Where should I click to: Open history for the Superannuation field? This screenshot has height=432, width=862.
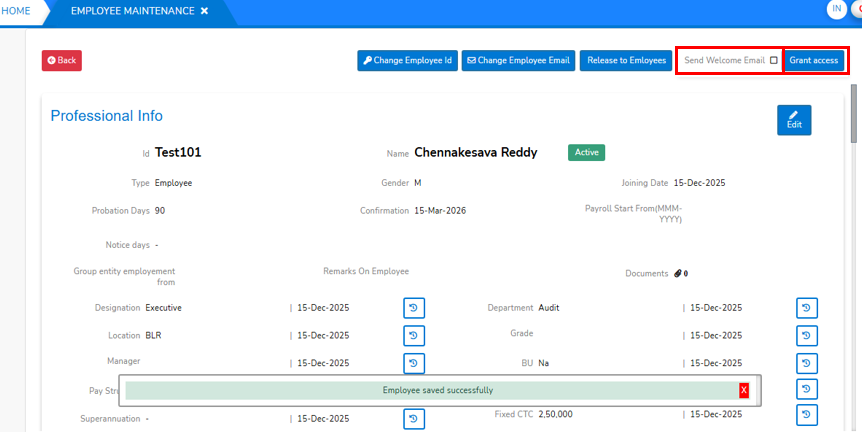pyautogui.click(x=414, y=419)
